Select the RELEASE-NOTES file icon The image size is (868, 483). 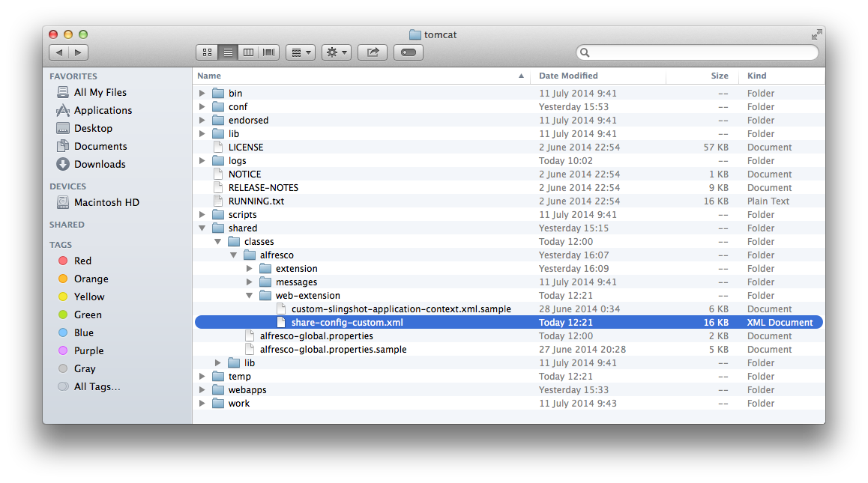coord(218,187)
